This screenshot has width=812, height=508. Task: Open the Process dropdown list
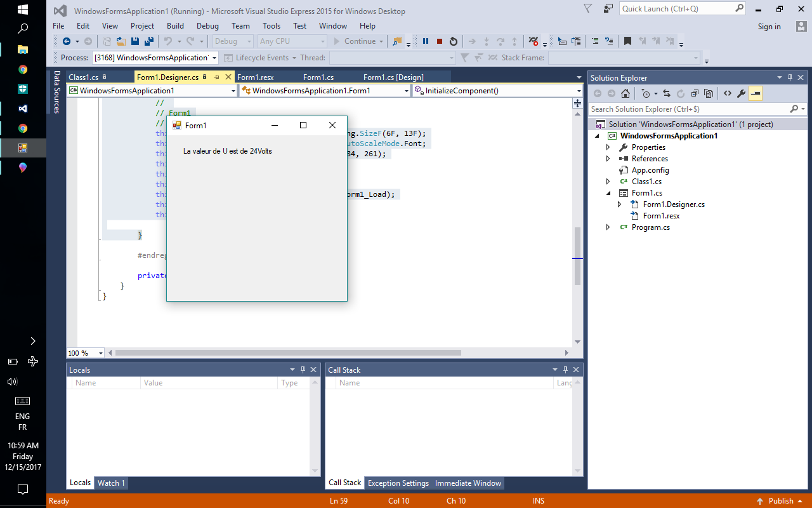[x=214, y=58]
